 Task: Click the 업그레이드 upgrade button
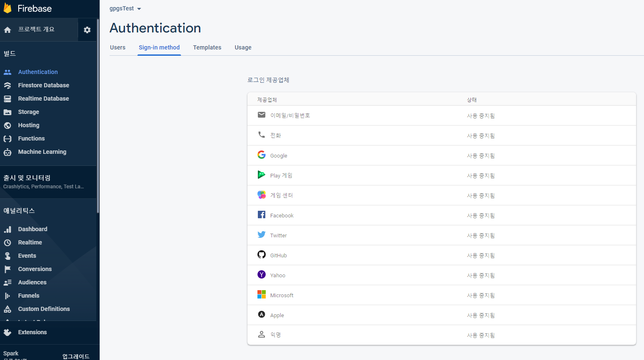[x=76, y=356]
